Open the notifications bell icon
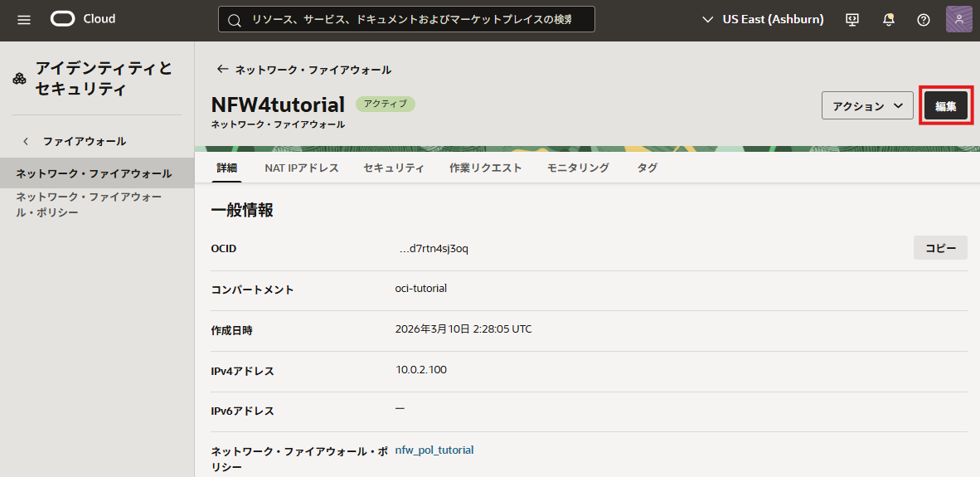This screenshot has width=980, height=477. tap(889, 19)
